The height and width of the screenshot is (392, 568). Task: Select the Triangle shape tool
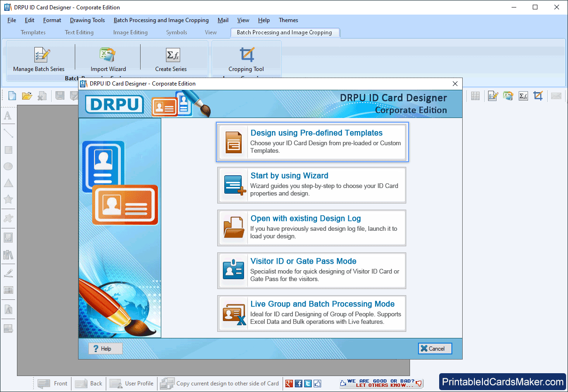8,183
